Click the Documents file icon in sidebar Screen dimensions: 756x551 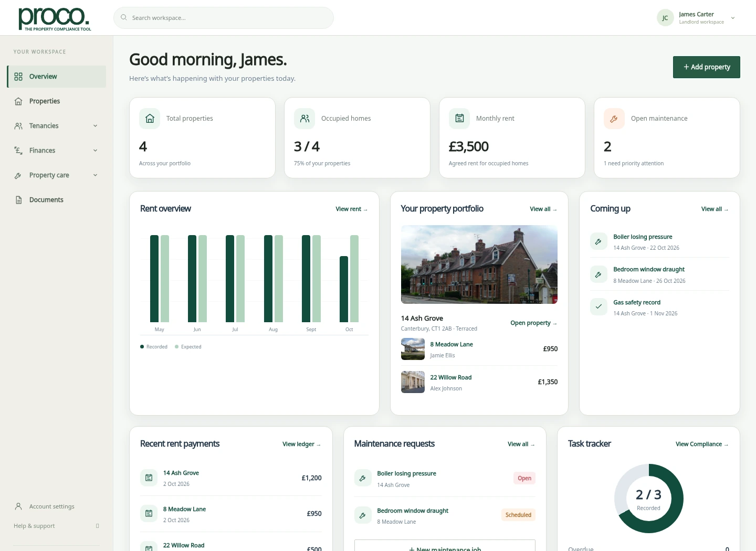point(18,200)
